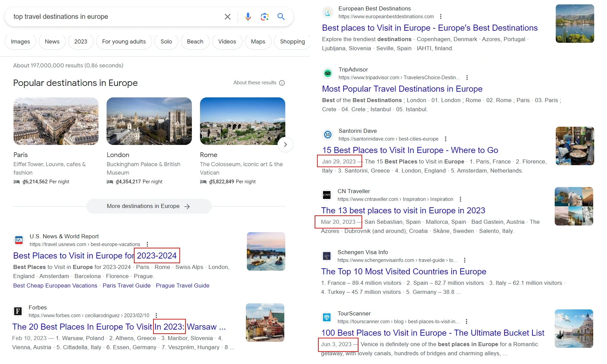Open 100 Best Places to Visit in Europe link
The image size is (607, 364).
[433, 333]
